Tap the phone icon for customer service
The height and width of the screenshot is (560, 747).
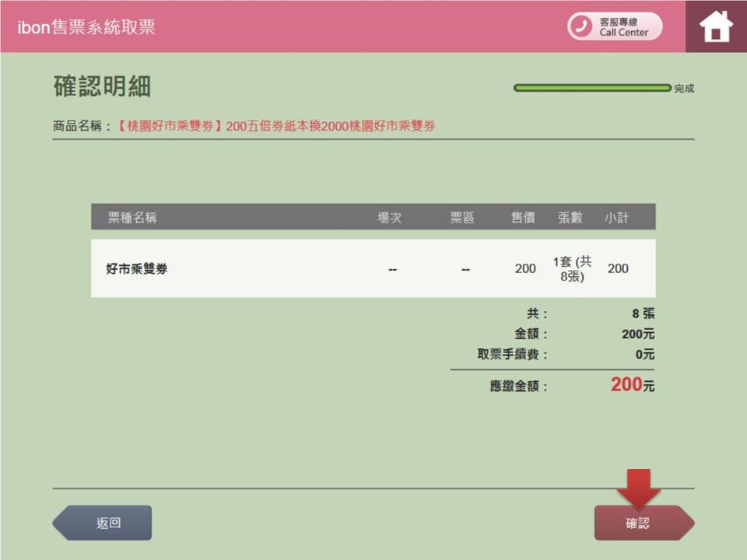click(580, 26)
